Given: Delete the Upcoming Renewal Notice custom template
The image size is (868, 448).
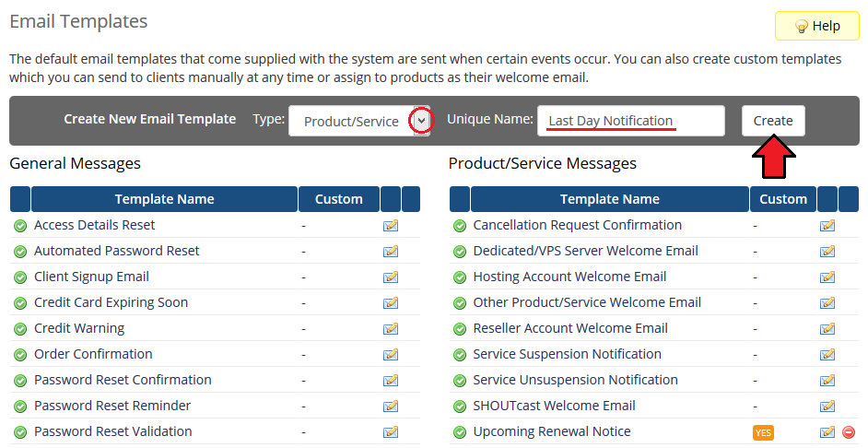Looking at the screenshot, I should point(848,432).
